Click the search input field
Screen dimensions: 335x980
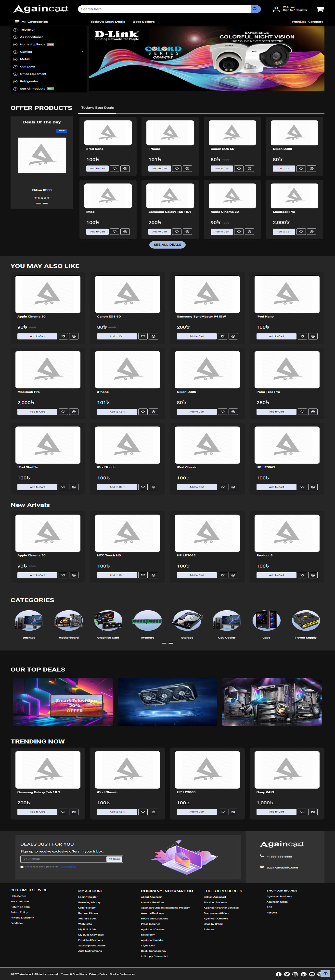(x=165, y=9)
